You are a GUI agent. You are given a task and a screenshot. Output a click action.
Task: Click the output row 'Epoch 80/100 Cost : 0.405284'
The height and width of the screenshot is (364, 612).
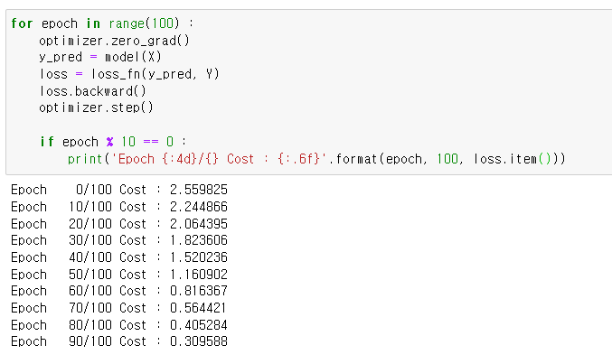119,325
